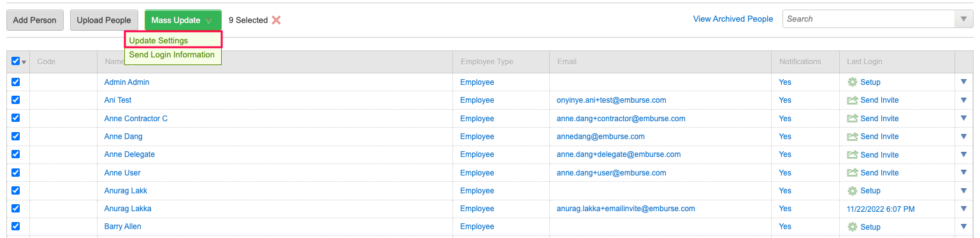
Task: Click the red X to clear selection
Action: 276,20
